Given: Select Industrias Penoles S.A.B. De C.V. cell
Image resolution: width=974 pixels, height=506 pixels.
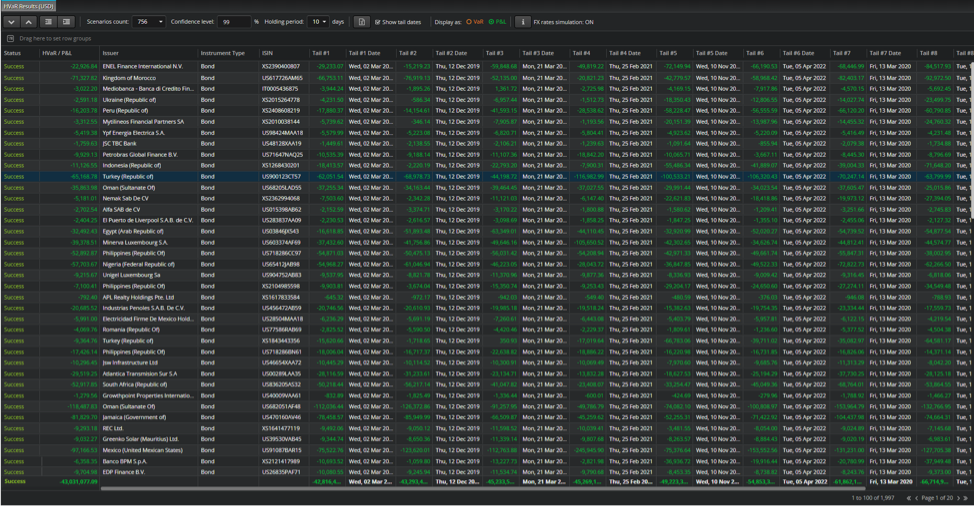Looking at the screenshot, I should coord(149,308).
